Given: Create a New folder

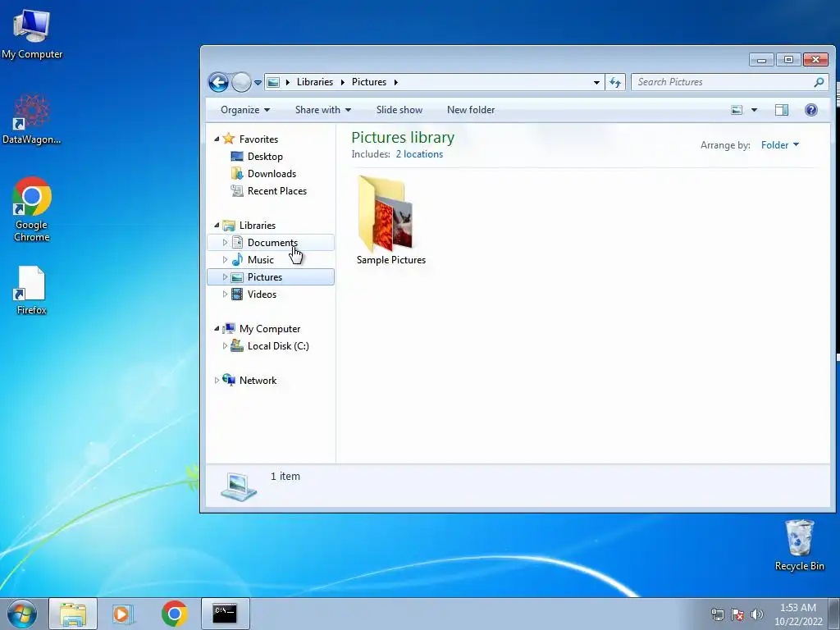Looking at the screenshot, I should point(471,110).
